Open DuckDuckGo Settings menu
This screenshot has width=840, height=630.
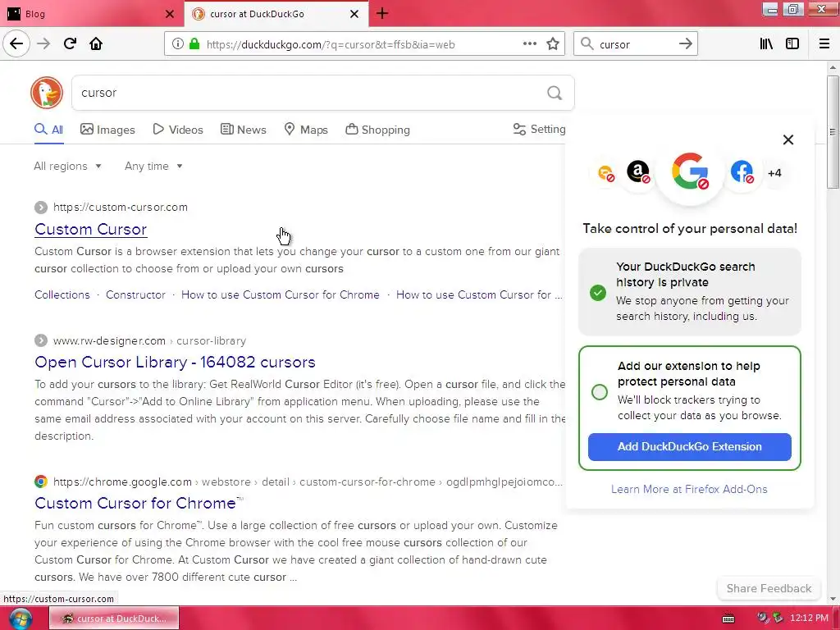(x=539, y=129)
